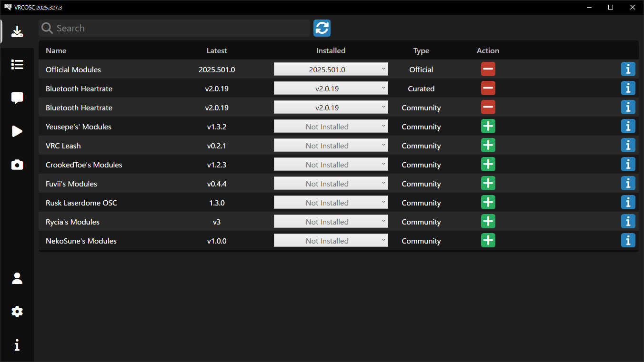Install Rycia's Modules package
Screen dimensions: 644x362
pos(488,221)
